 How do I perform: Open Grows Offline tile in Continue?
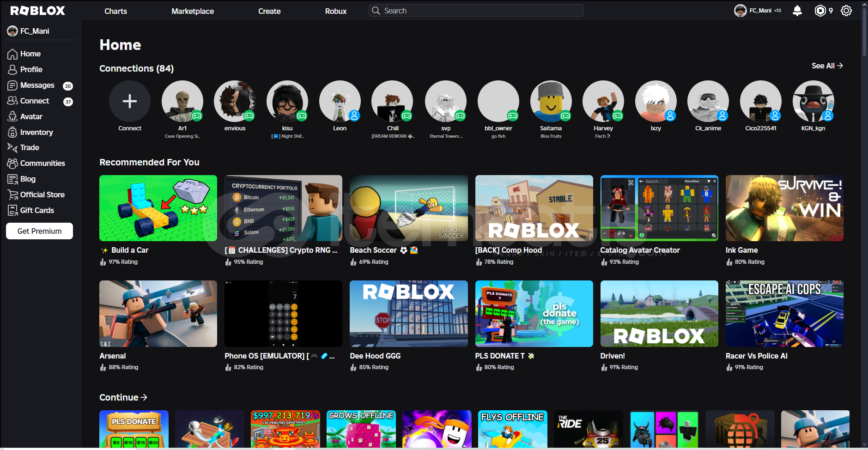tap(361, 429)
